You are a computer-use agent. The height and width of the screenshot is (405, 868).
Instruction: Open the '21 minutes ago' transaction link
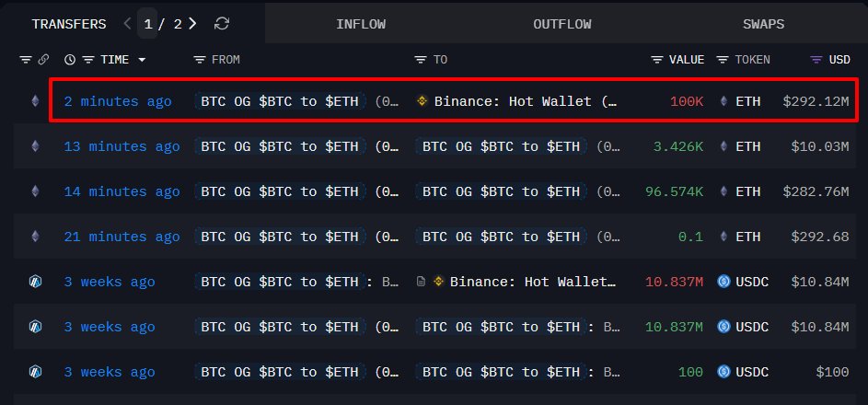(x=122, y=237)
